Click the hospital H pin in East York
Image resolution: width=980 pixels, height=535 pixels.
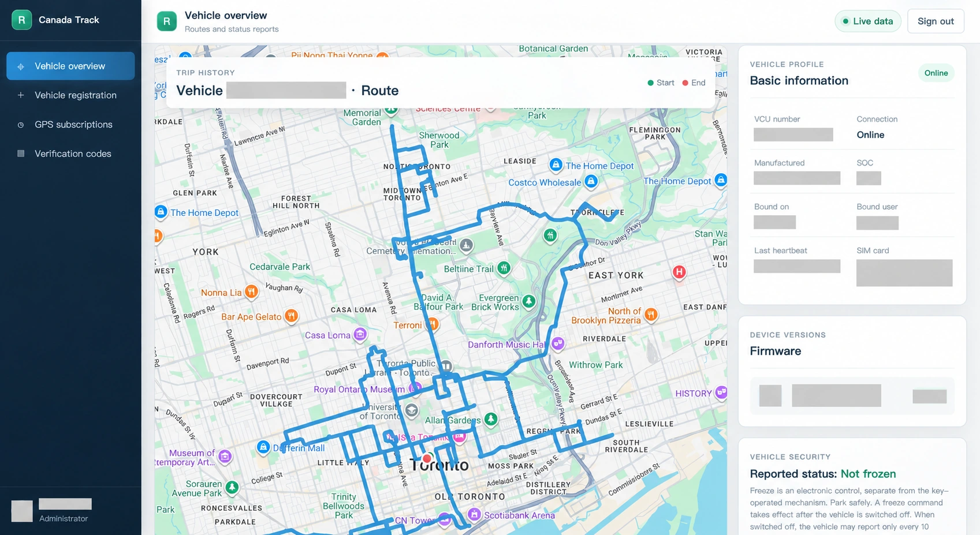679,272
